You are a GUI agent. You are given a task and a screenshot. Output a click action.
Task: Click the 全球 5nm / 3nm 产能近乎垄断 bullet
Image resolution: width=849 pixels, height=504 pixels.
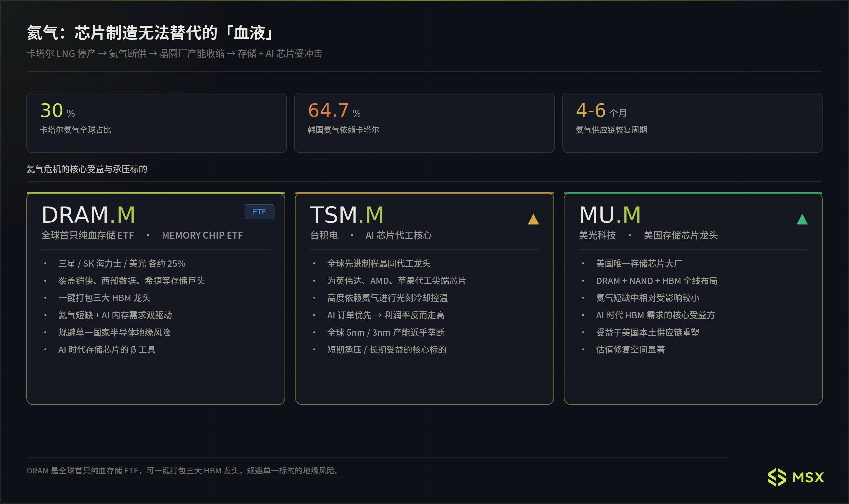tap(385, 333)
